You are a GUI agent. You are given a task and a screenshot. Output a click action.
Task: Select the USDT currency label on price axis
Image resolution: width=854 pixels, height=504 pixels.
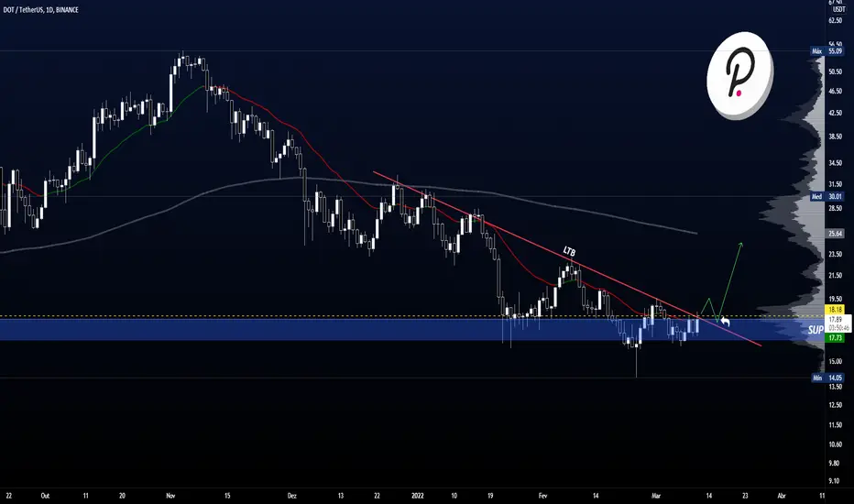[838, 10]
